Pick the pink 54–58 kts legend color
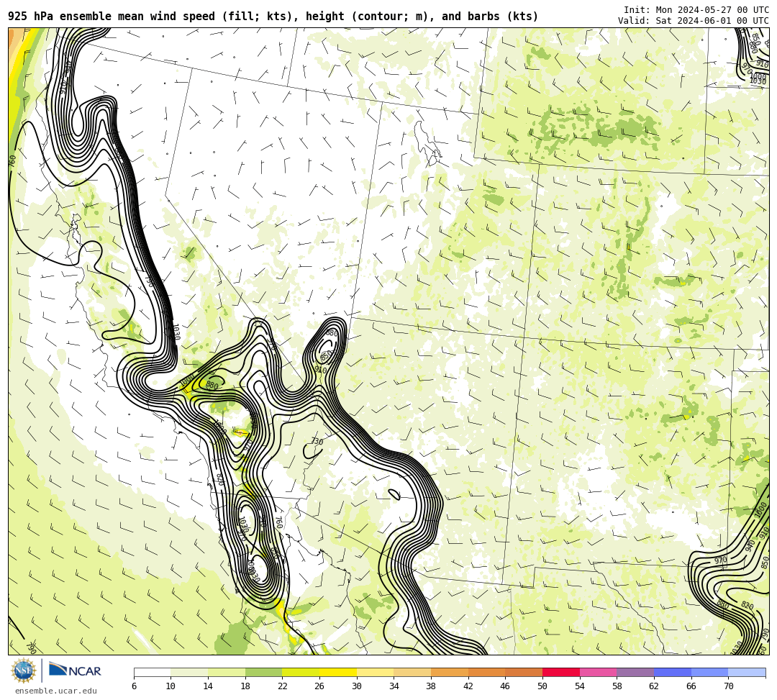777x700 pixels. pos(598,673)
